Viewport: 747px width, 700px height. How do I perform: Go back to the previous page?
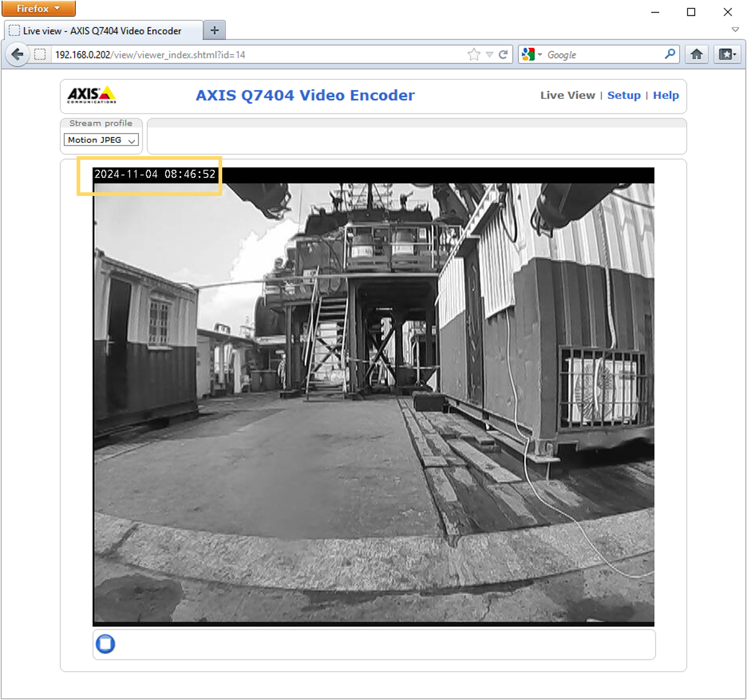17,55
